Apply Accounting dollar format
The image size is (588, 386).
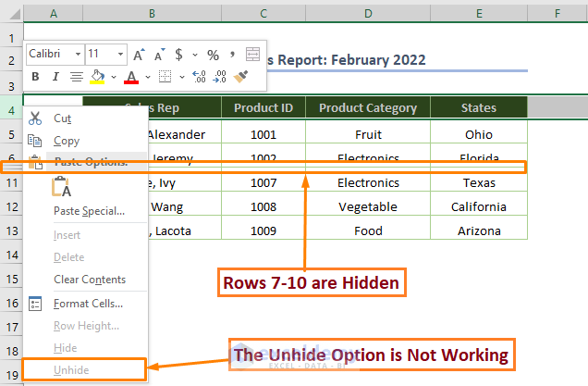coord(178,55)
